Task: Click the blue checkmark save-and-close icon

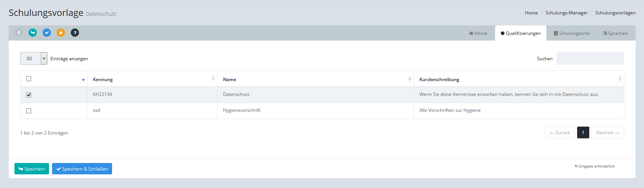Action: pyautogui.click(x=47, y=33)
